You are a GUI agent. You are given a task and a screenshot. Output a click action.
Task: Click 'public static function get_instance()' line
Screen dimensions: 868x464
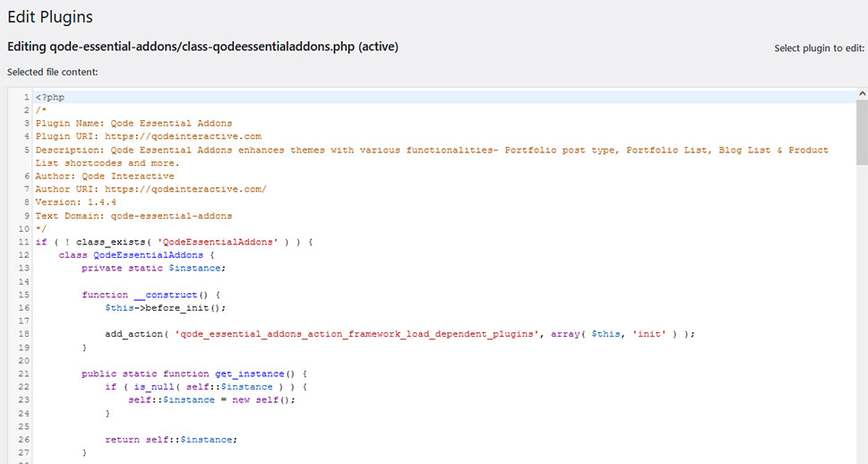[193, 374]
